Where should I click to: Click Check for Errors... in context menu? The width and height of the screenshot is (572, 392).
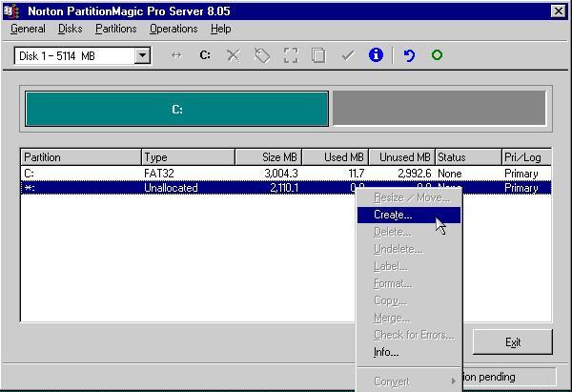pyautogui.click(x=409, y=335)
